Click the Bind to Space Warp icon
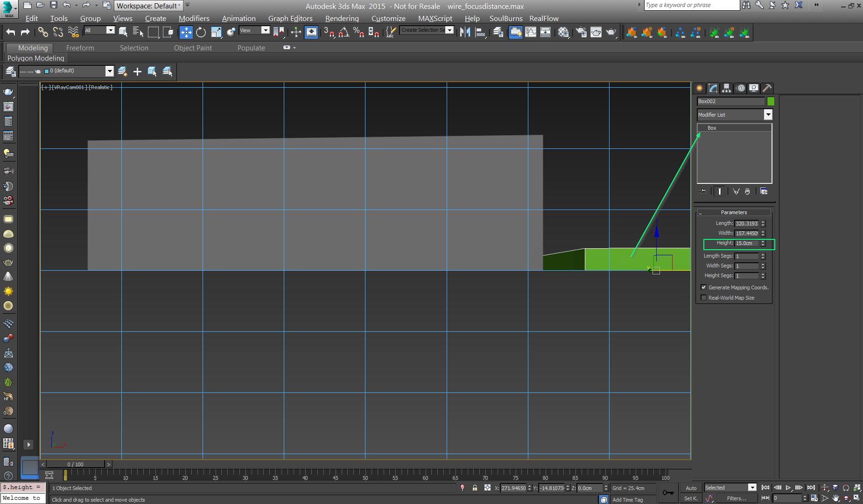Screen dimensions: 863x504 click(73, 32)
